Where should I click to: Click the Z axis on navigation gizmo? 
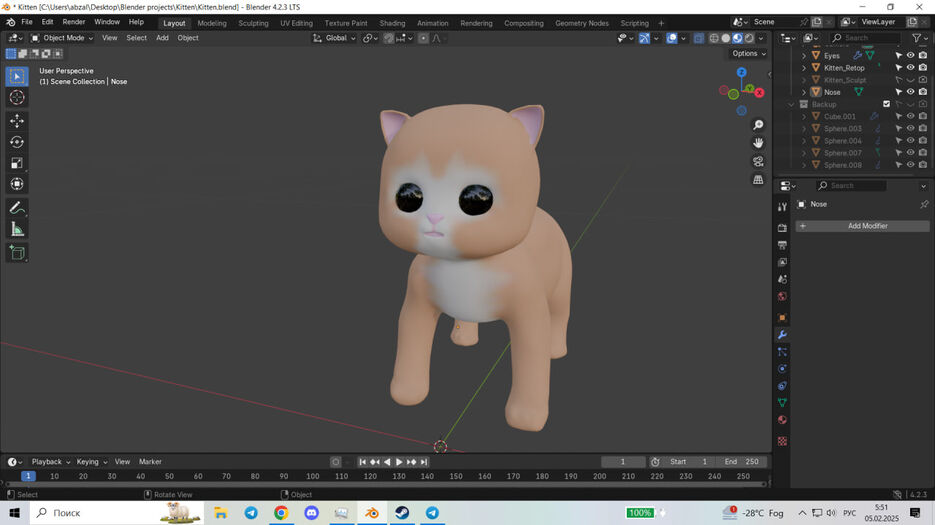click(741, 72)
